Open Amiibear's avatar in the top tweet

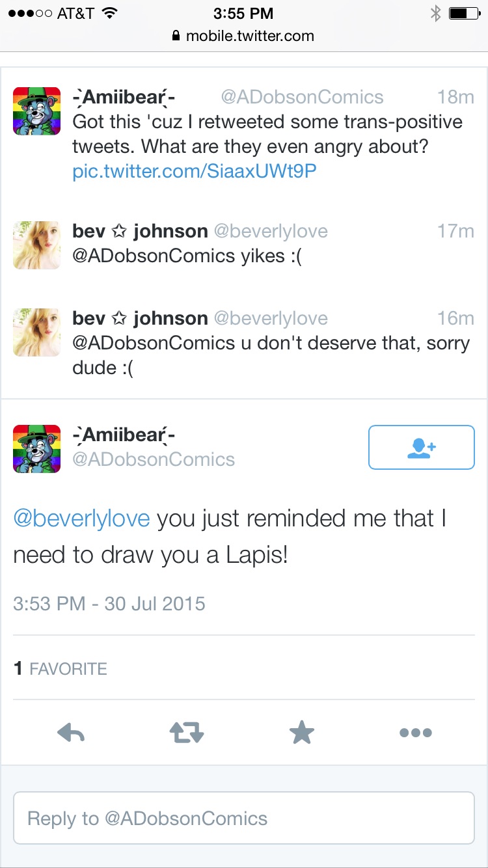(x=37, y=111)
